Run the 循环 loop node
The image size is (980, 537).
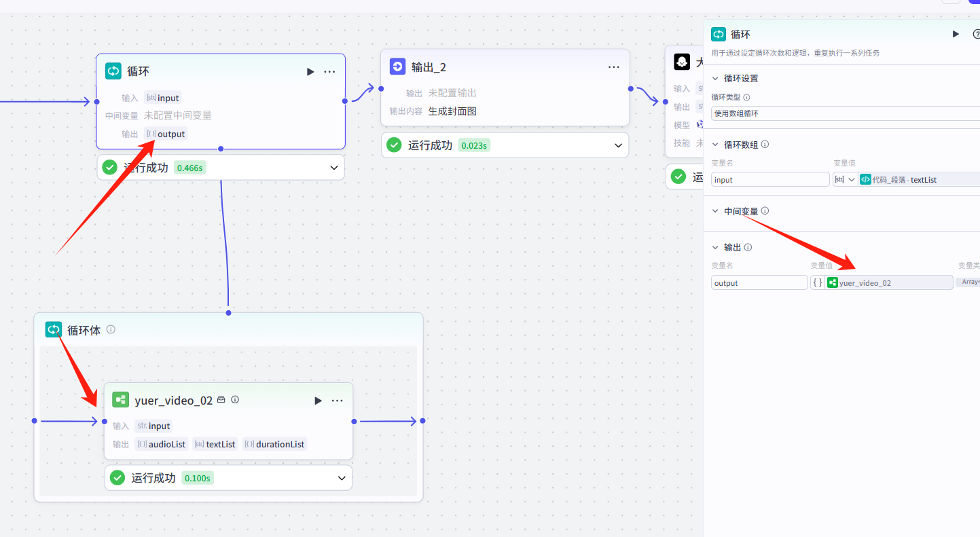pyautogui.click(x=310, y=71)
